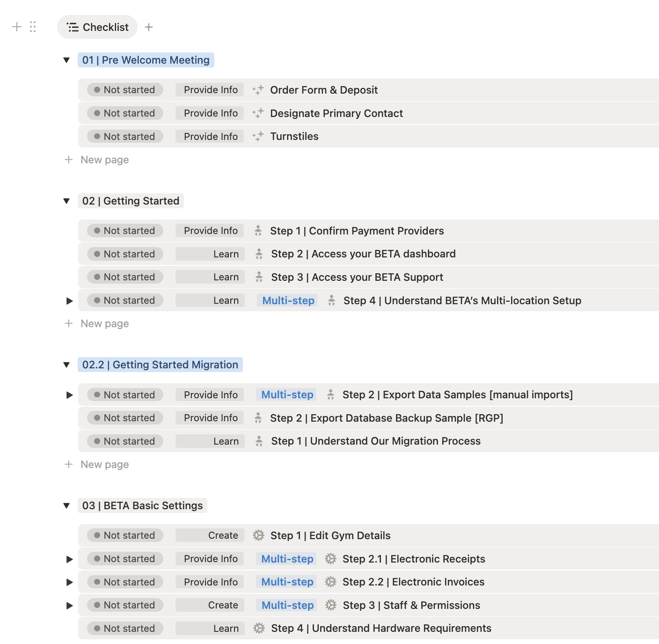Expand Step 2.1 Electronic Receipts sub-items
Screen dimensions: 659x644
[x=70, y=559]
